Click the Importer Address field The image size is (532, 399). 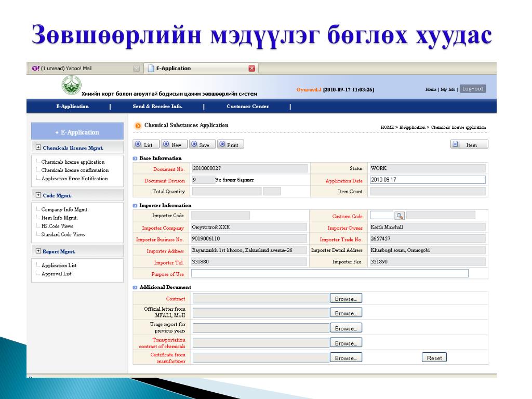pyautogui.click(x=249, y=250)
